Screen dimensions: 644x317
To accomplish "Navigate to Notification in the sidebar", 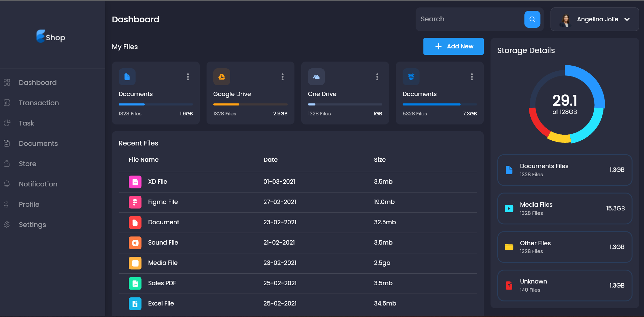I will point(38,184).
